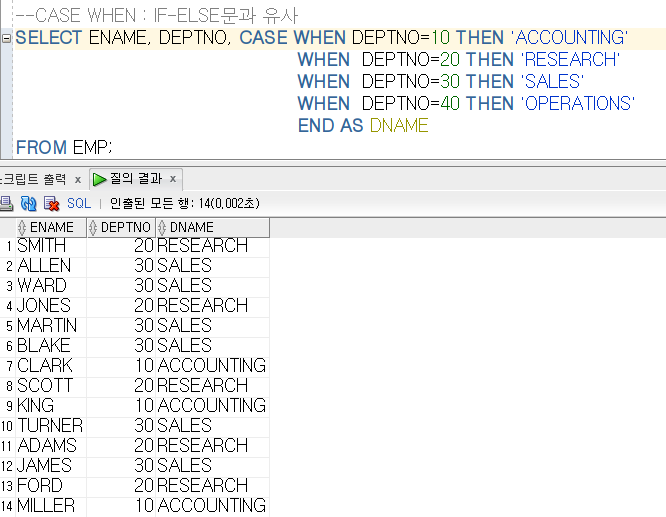The height and width of the screenshot is (517, 666).
Task: Close the 스크립트 출력 tab
Action: (78, 180)
